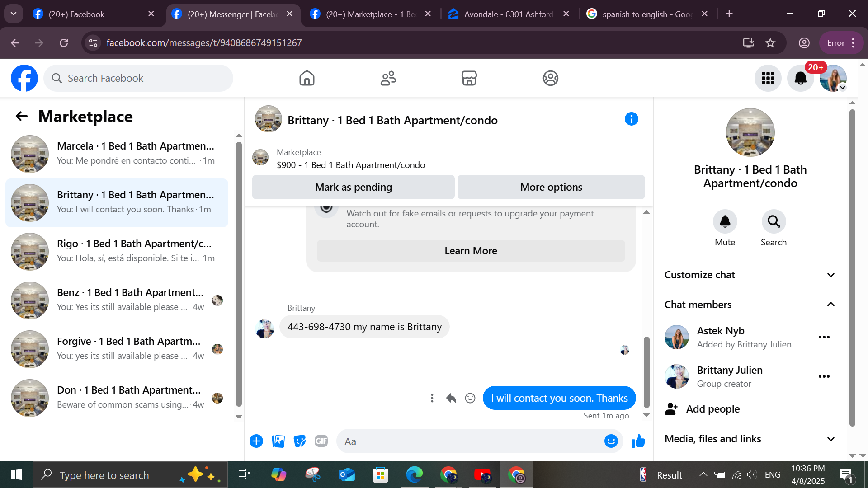Click Mark as pending button

point(353,187)
